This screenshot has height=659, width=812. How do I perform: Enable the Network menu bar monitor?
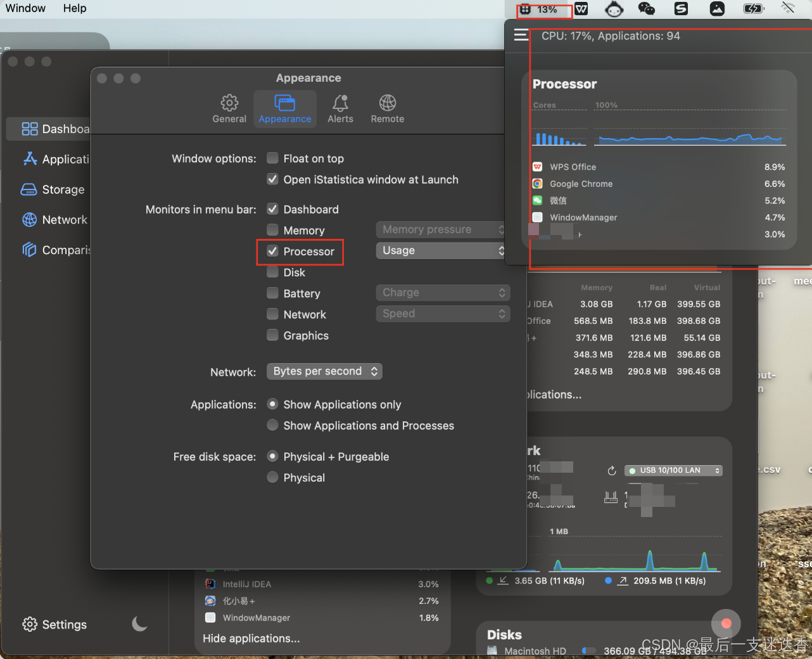click(x=272, y=314)
